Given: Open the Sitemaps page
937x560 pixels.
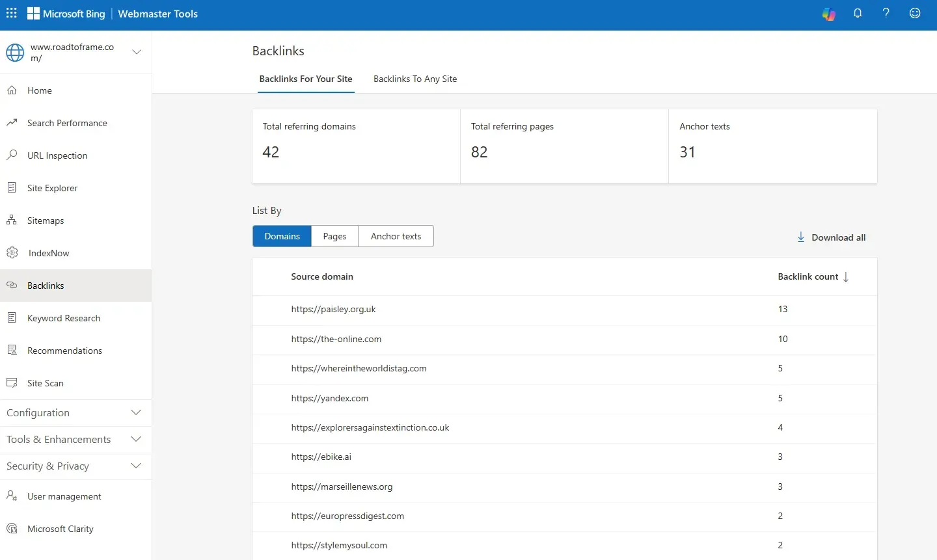Looking at the screenshot, I should pyautogui.click(x=45, y=220).
